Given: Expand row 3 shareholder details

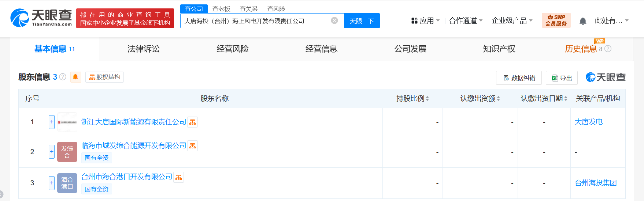Looking at the screenshot, I should point(52,183).
